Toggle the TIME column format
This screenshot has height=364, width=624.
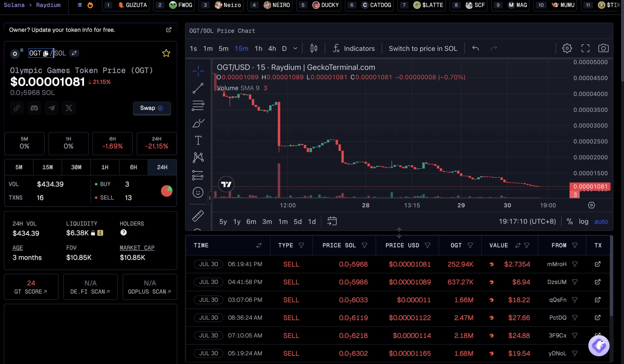click(259, 246)
